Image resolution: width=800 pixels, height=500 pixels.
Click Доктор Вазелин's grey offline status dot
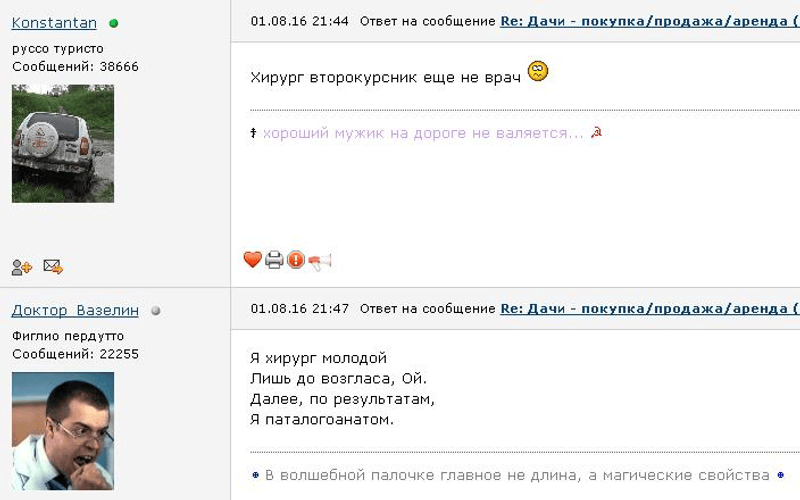155,311
